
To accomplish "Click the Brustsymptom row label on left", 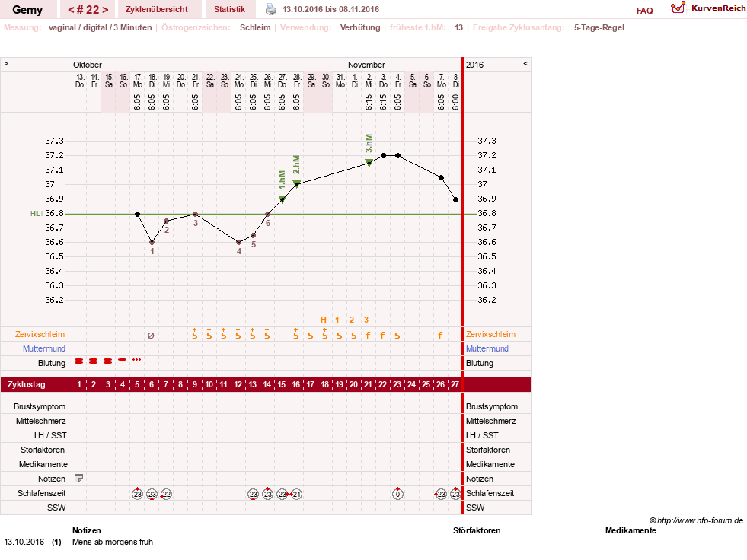I will pos(40,406).
